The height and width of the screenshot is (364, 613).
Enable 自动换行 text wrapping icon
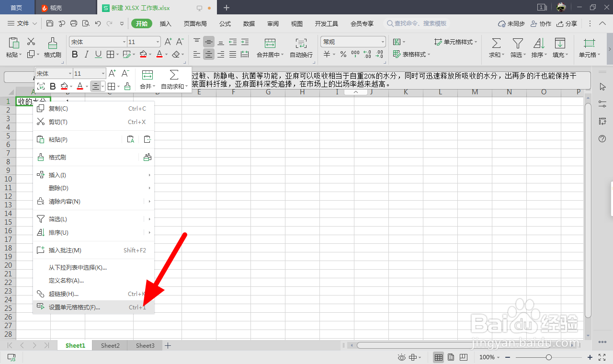click(x=300, y=47)
